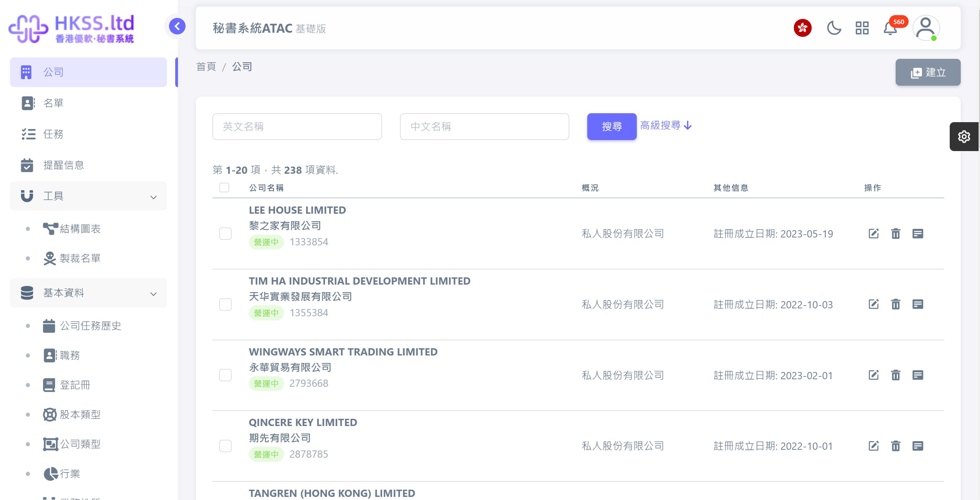
Task: Open the user profile avatar
Action: coord(926,28)
